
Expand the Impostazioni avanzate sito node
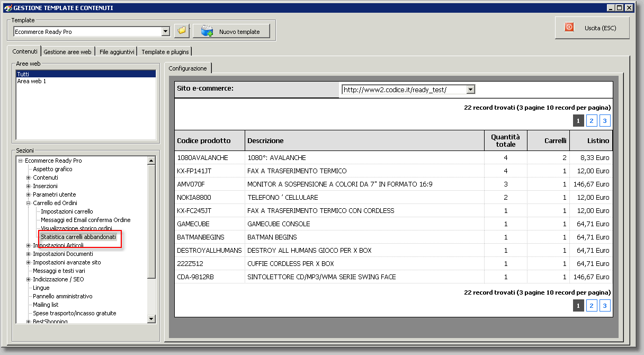(29, 262)
